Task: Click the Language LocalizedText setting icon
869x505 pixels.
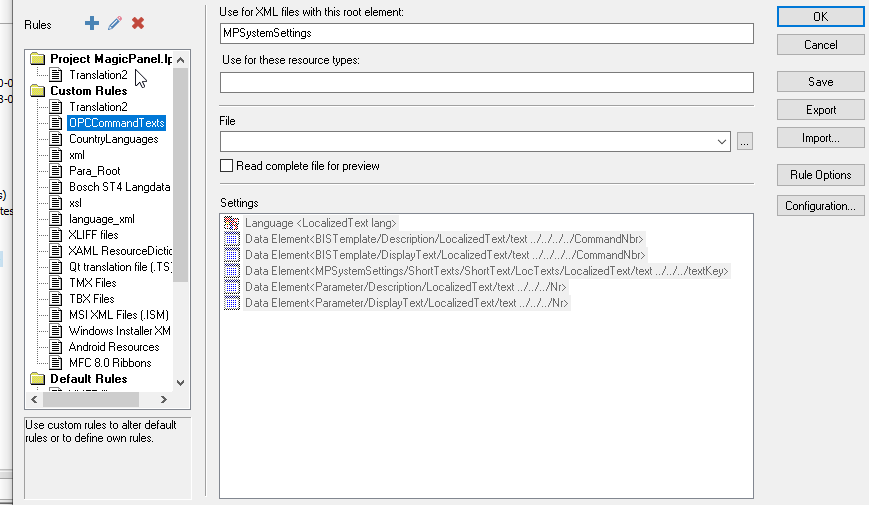Action: pyautogui.click(x=232, y=223)
